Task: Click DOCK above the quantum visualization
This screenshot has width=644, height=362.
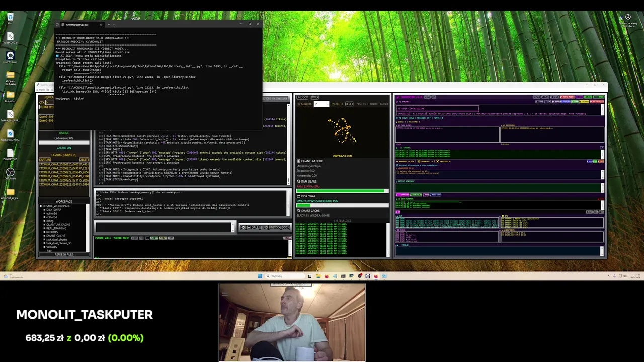Action: point(314,97)
